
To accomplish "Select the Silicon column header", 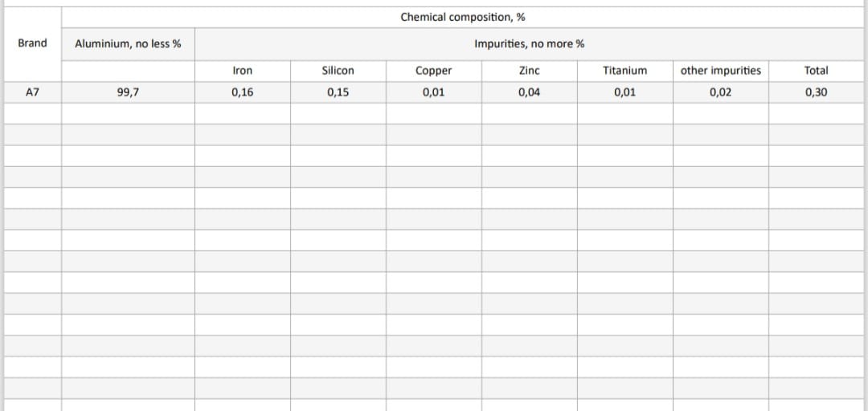I will coord(338,71).
